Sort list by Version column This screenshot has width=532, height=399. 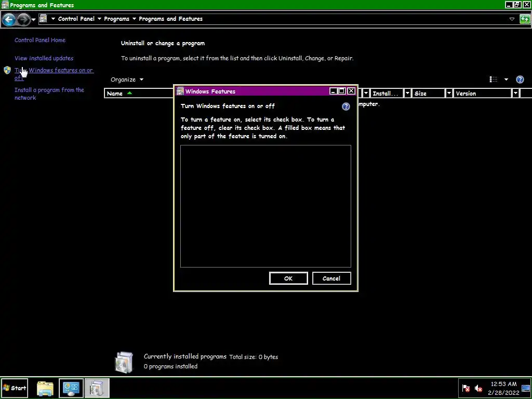tap(482, 94)
